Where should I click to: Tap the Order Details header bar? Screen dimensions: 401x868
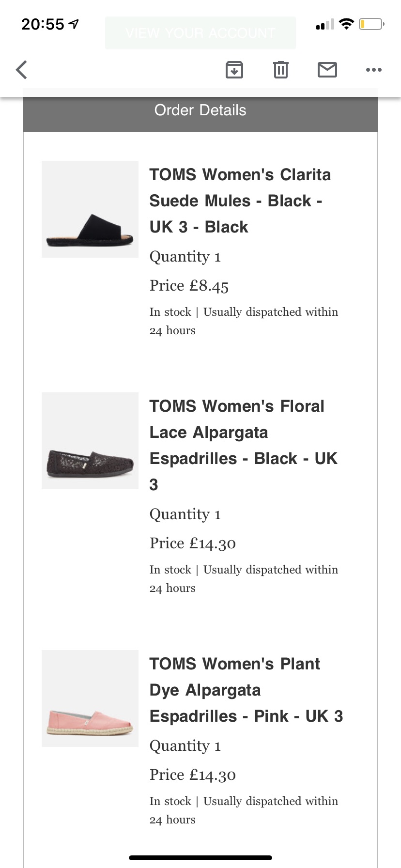click(x=200, y=110)
